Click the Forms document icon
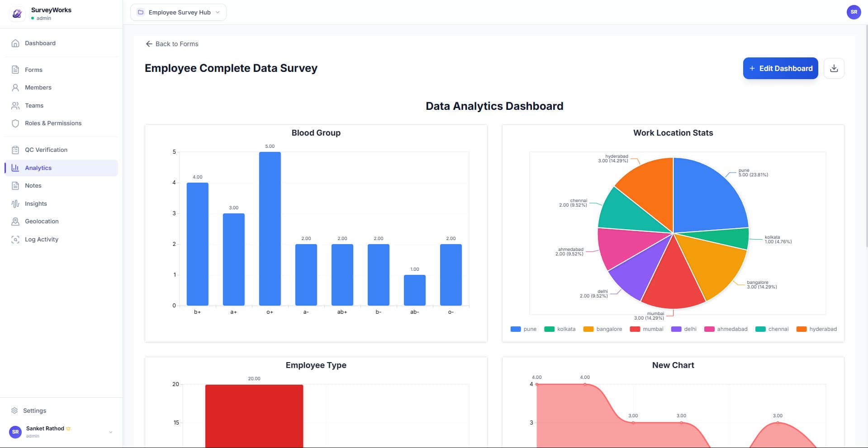868x448 pixels. [x=15, y=70]
